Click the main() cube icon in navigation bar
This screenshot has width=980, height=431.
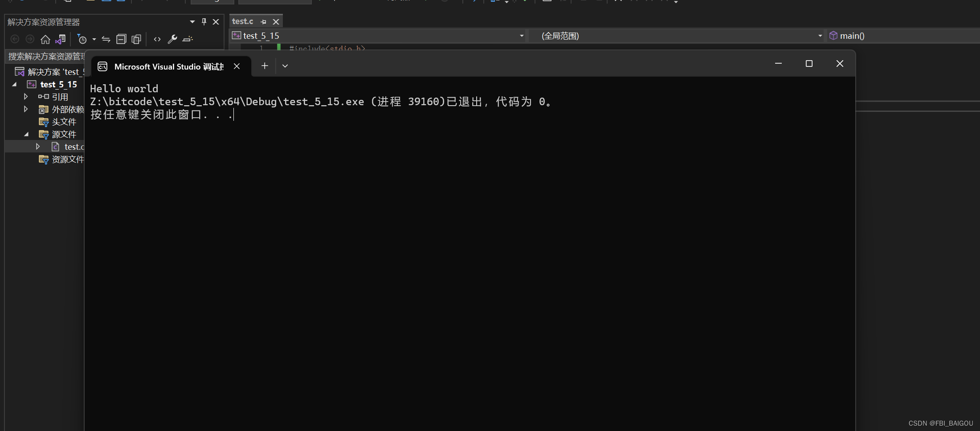pos(834,36)
